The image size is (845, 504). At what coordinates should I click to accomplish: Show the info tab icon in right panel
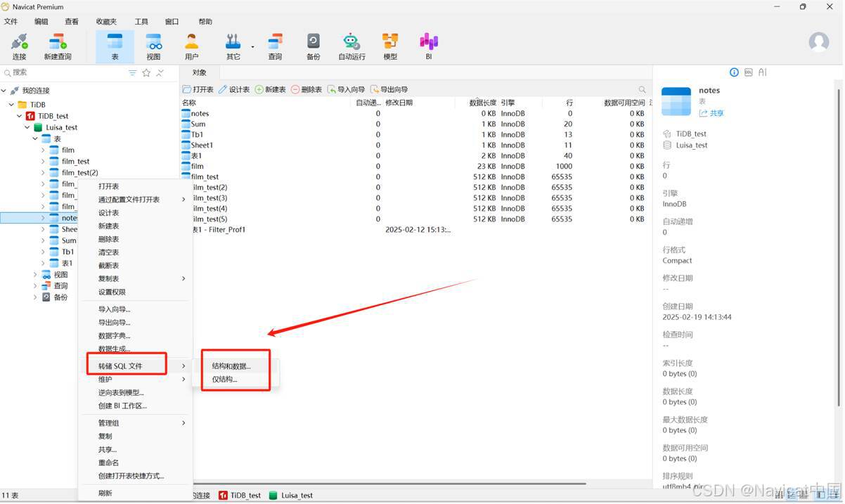pyautogui.click(x=734, y=72)
